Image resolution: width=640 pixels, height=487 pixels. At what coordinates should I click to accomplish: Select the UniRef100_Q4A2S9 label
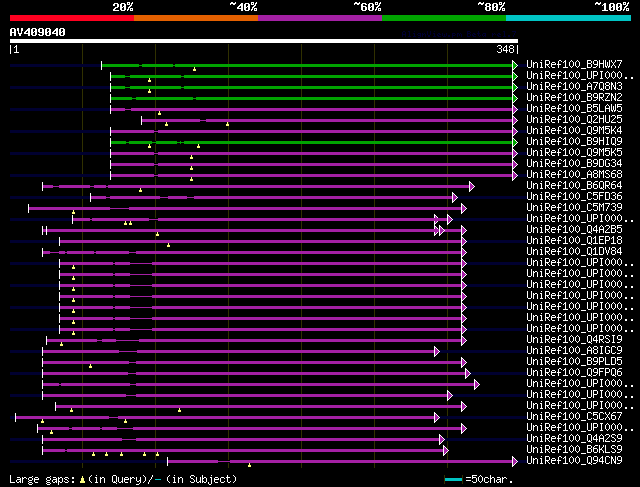coord(574,438)
